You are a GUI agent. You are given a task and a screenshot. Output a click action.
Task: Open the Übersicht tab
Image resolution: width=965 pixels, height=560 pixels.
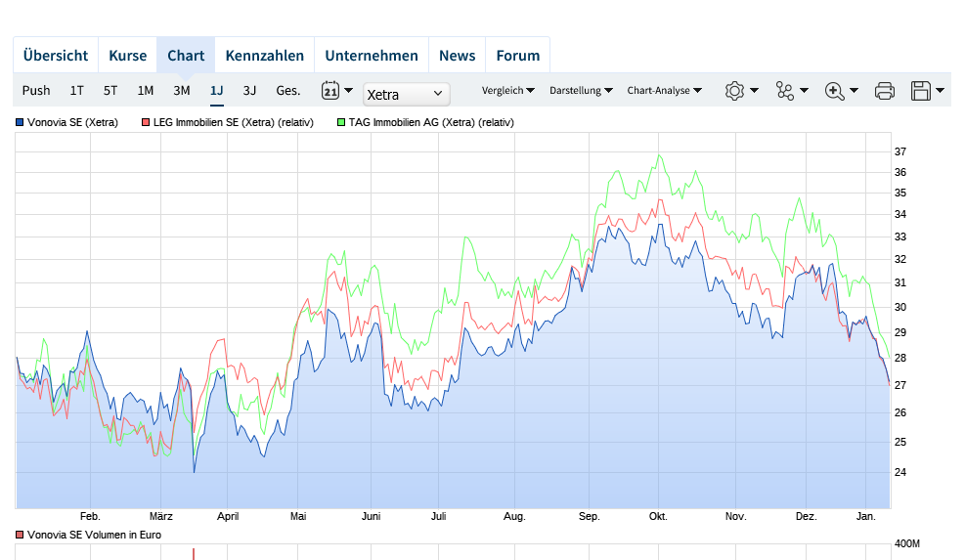[56, 56]
